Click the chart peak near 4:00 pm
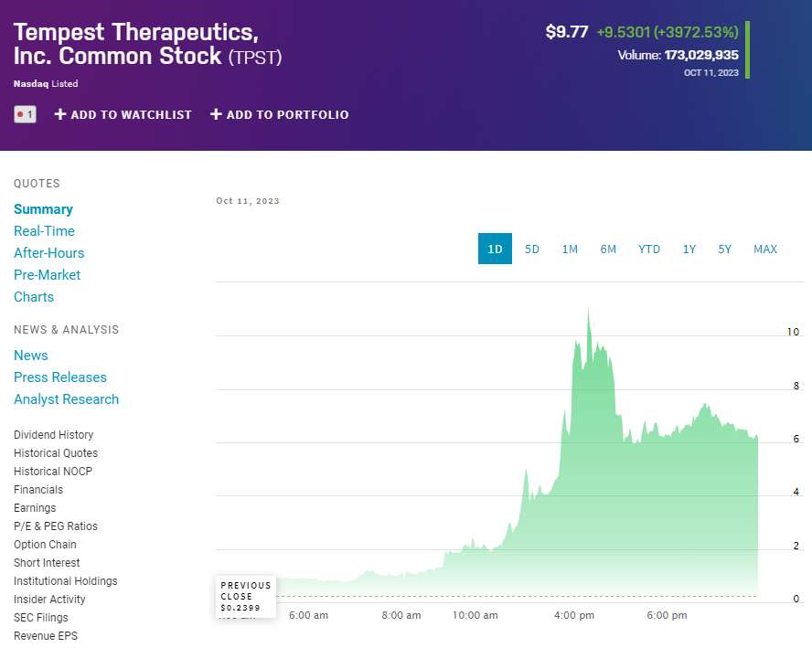The width and height of the screenshot is (812, 648). tap(588, 311)
